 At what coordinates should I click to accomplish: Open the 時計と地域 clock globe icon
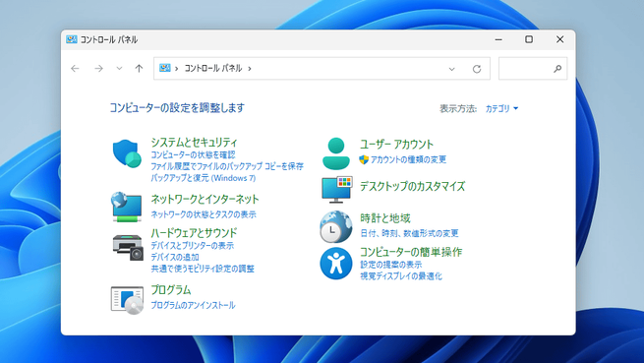[x=336, y=226]
